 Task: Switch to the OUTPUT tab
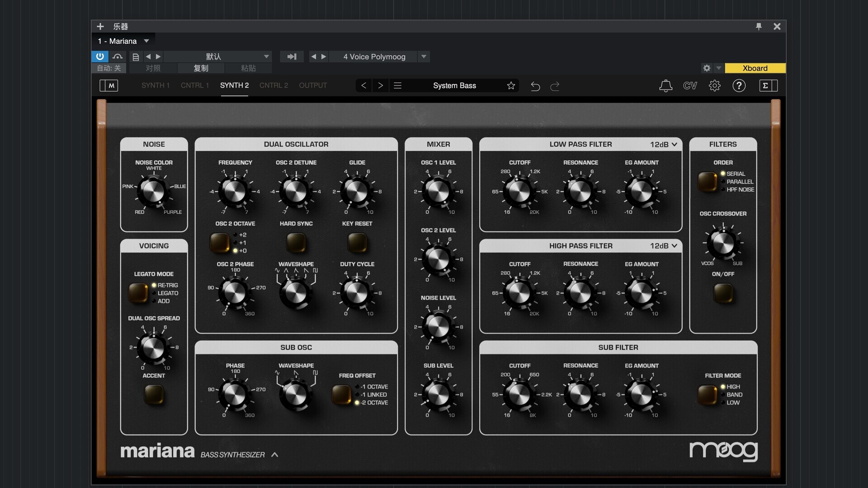pos(312,85)
